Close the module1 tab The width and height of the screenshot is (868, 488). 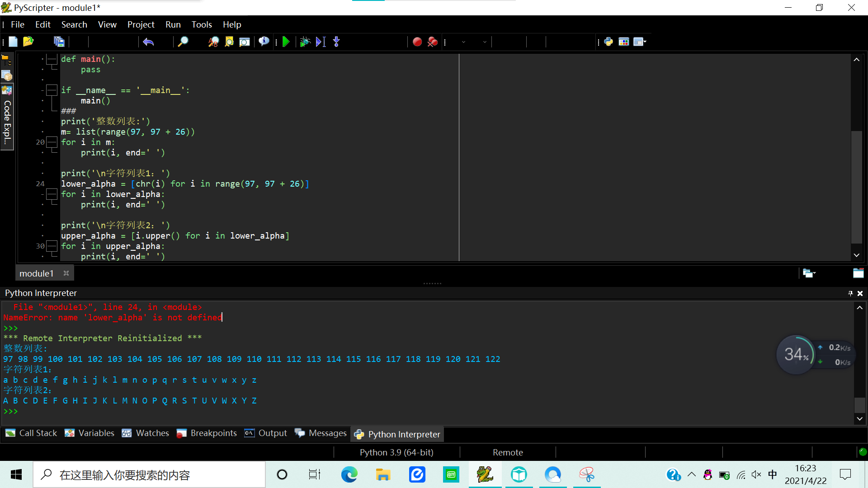[x=66, y=273]
